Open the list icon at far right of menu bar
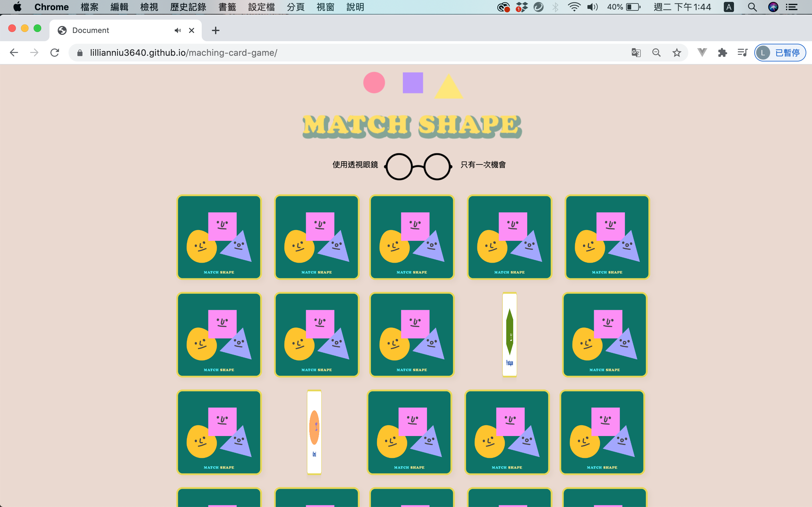 click(x=792, y=7)
